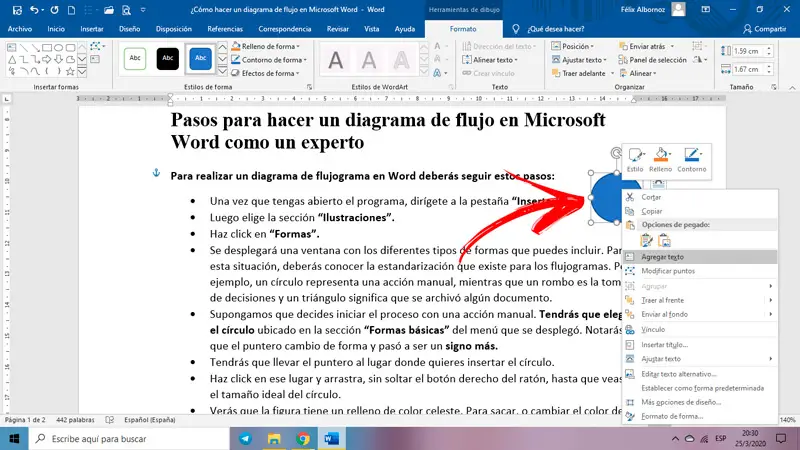Screen dimensions: 800x450
Task: Open Telegram from the taskbar
Action: click(245, 439)
